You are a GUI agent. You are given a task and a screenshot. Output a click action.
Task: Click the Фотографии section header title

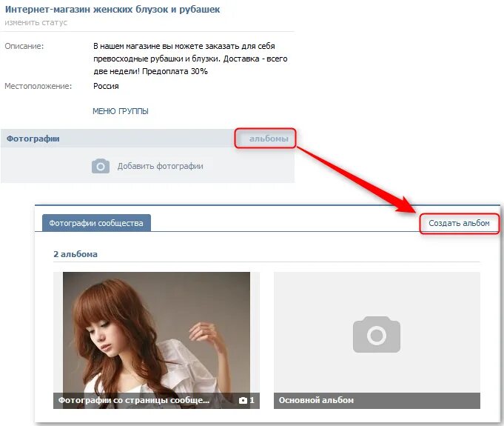33,139
